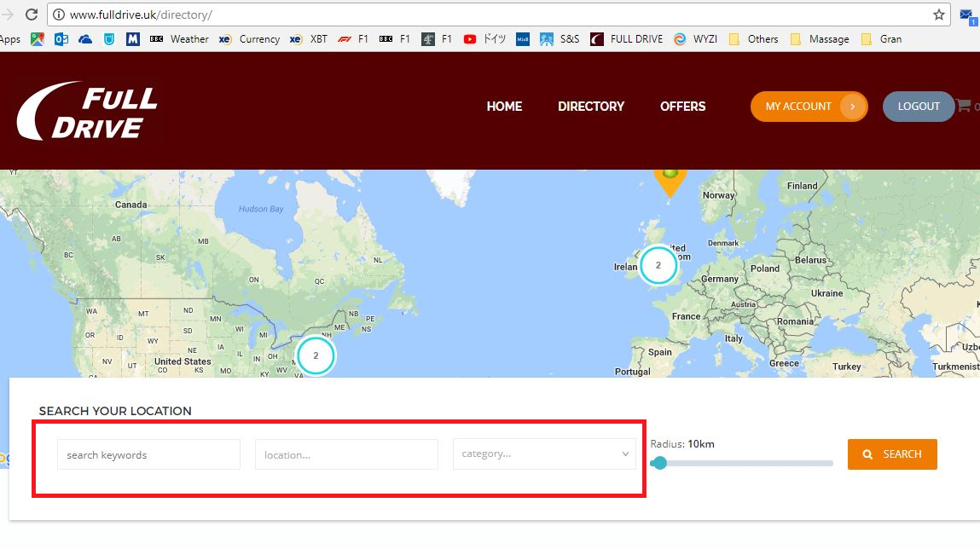This screenshot has height=549, width=980.
Task: Click the search keywords input field
Action: tap(148, 454)
